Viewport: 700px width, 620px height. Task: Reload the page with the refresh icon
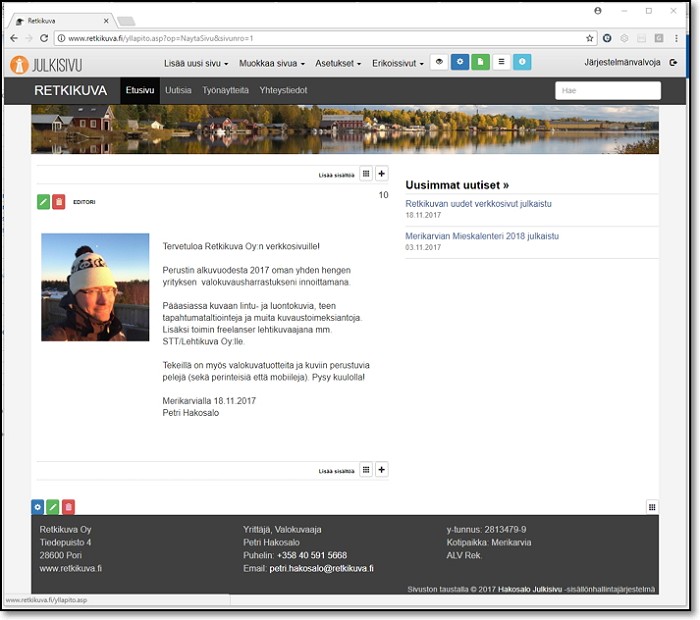point(44,38)
